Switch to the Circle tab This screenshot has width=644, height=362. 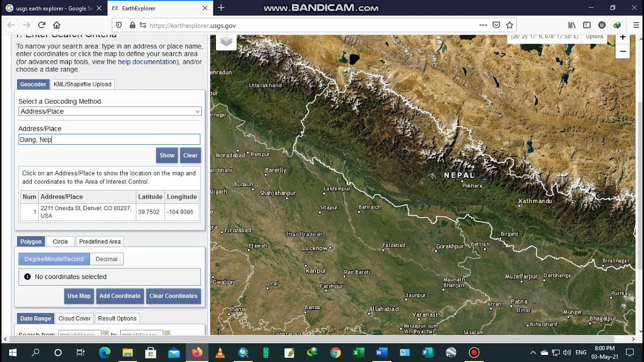[x=60, y=241]
